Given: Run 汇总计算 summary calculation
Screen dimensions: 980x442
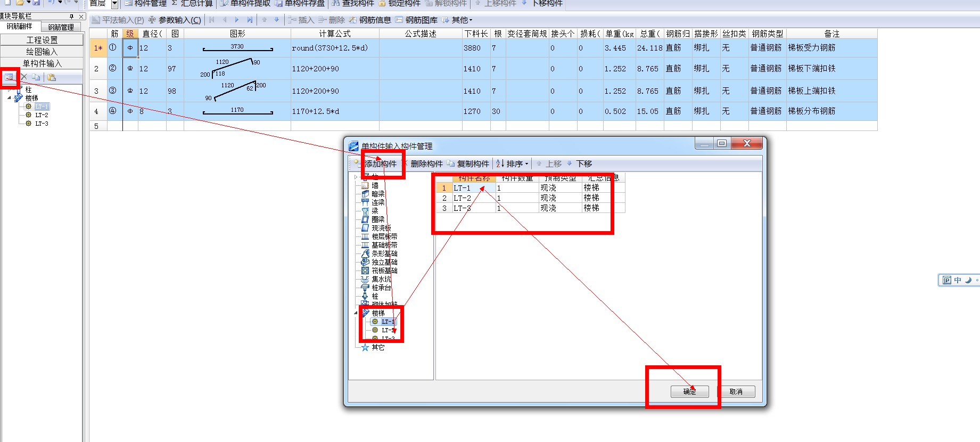Looking at the screenshot, I should (x=192, y=3).
